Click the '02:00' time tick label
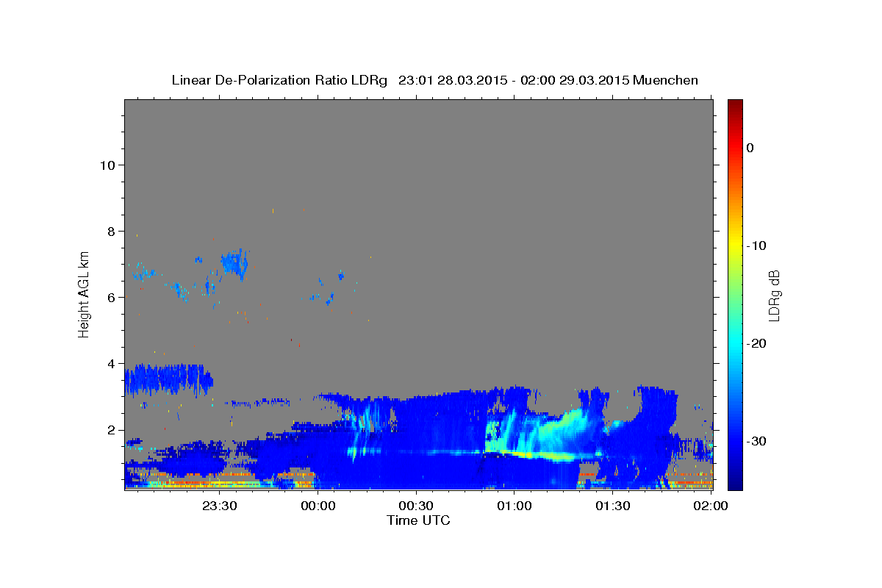The image size is (882, 588). (711, 506)
